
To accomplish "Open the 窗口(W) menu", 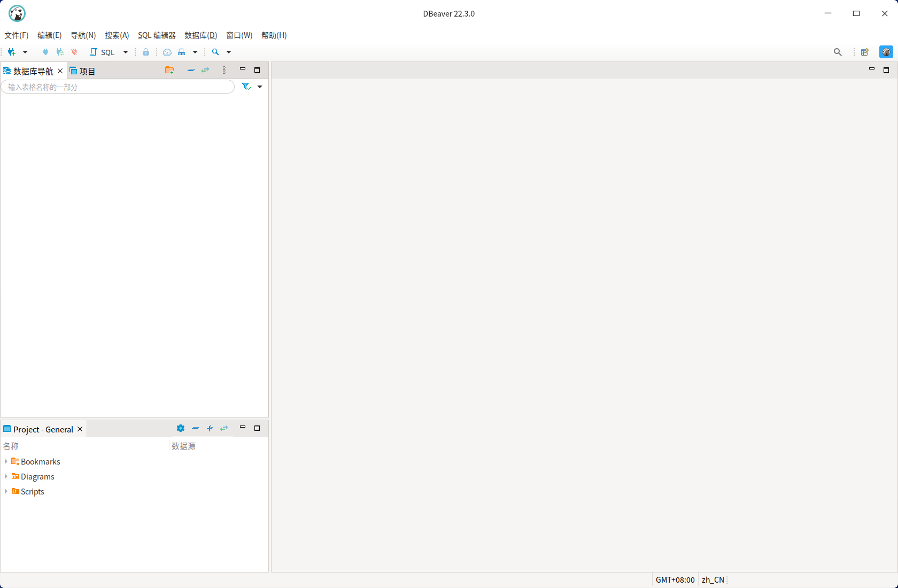I will pyautogui.click(x=239, y=35).
